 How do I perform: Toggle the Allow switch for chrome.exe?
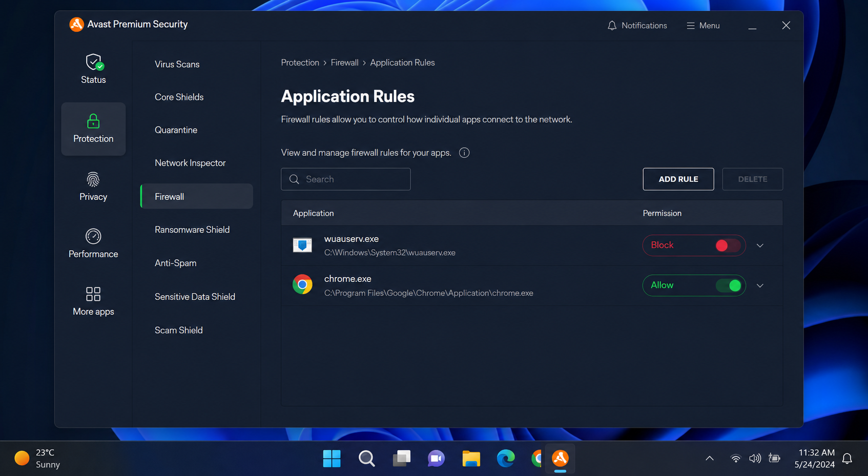pos(729,285)
